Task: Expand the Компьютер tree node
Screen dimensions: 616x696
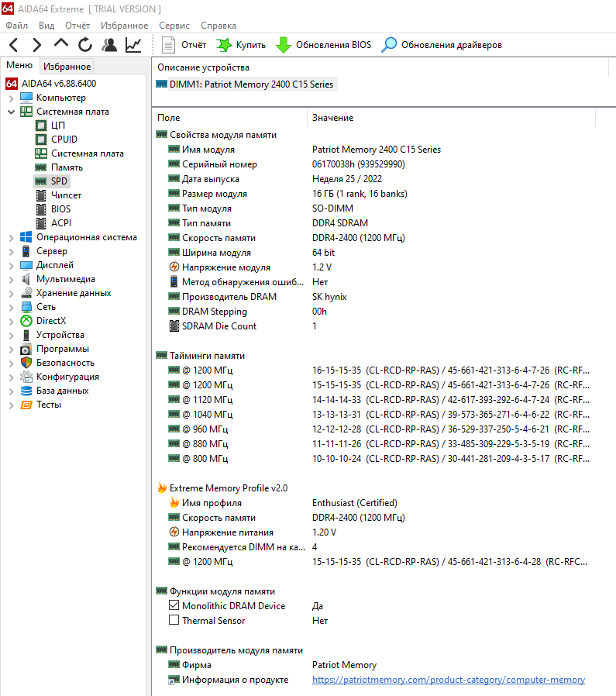Action: (11, 98)
